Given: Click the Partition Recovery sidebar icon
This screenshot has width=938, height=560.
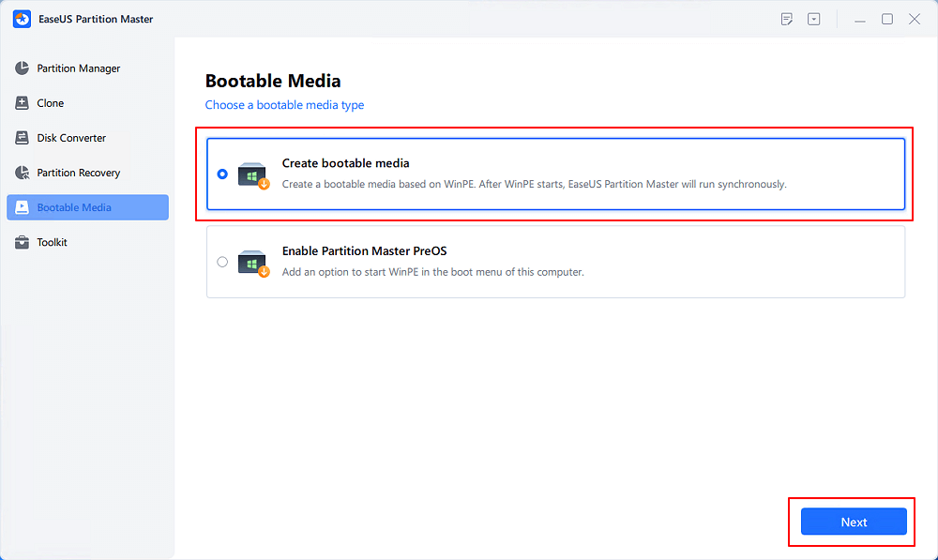Looking at the screenshot, I should point(22,173).
